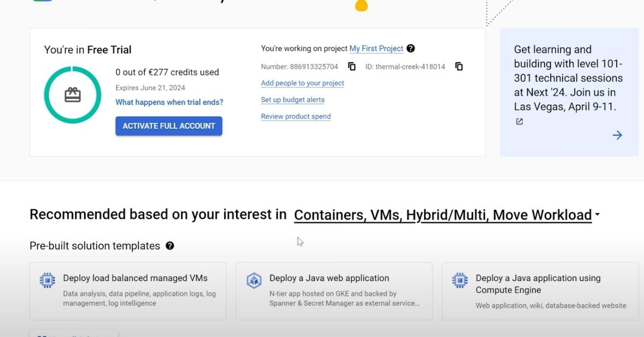Click the gift icon in credits ring

coord(72,95)
